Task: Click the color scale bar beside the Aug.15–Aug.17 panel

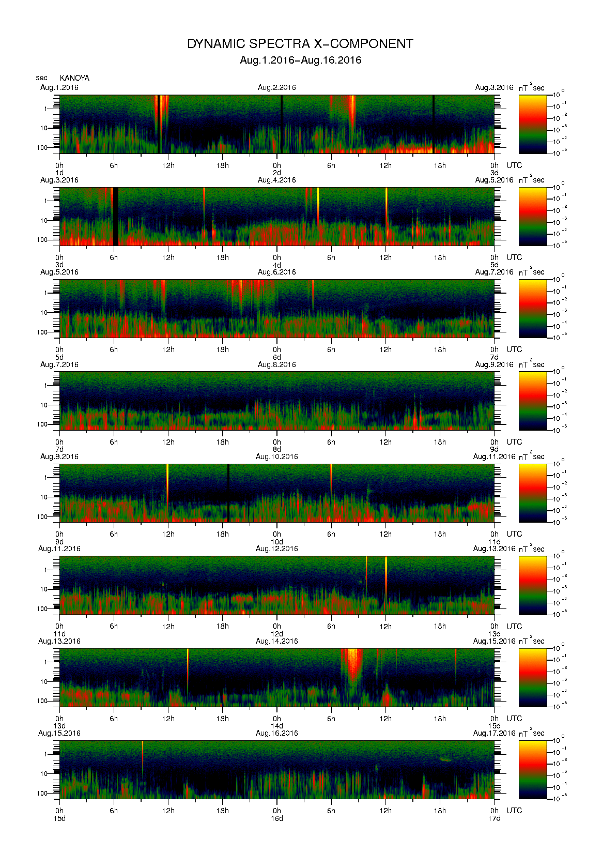Action: point(533,770)
